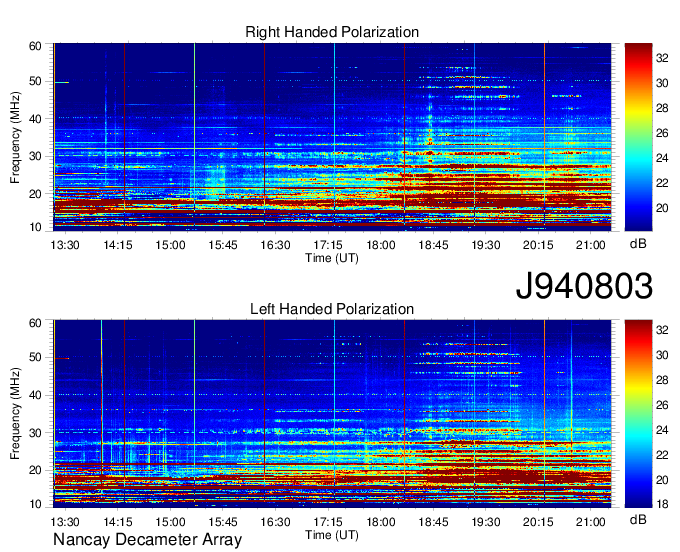This screenshot has width=680, height=552.
Task: Click the '15:00' time tick of upper plot
Action: pyautogui.click(x=170, y=245)
